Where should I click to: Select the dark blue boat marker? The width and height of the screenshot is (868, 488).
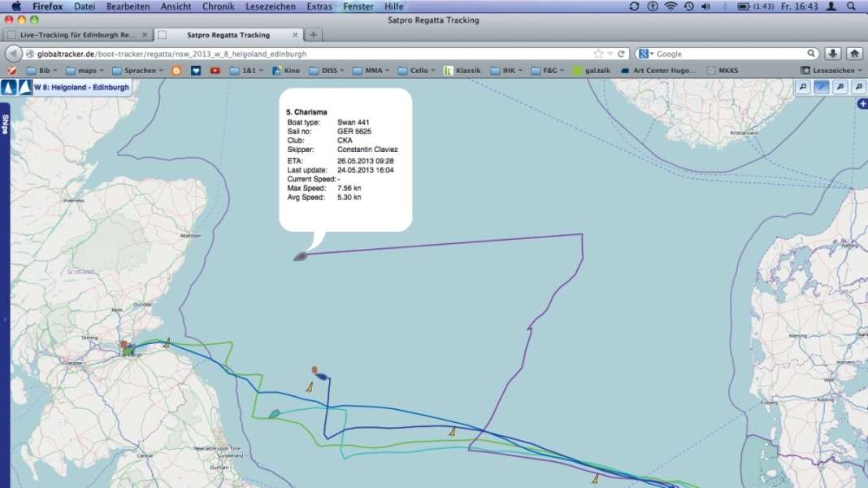322,377
